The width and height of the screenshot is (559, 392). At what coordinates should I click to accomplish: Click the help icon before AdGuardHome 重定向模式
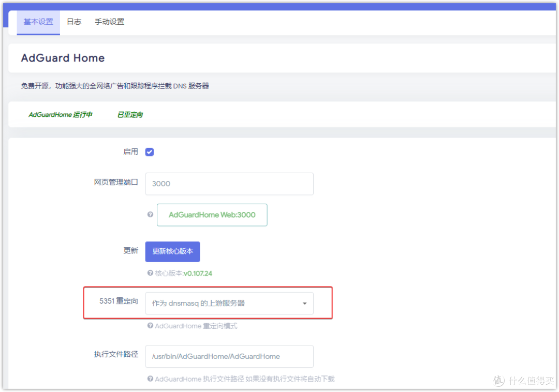pyautogui.click(x=150, y=326)
